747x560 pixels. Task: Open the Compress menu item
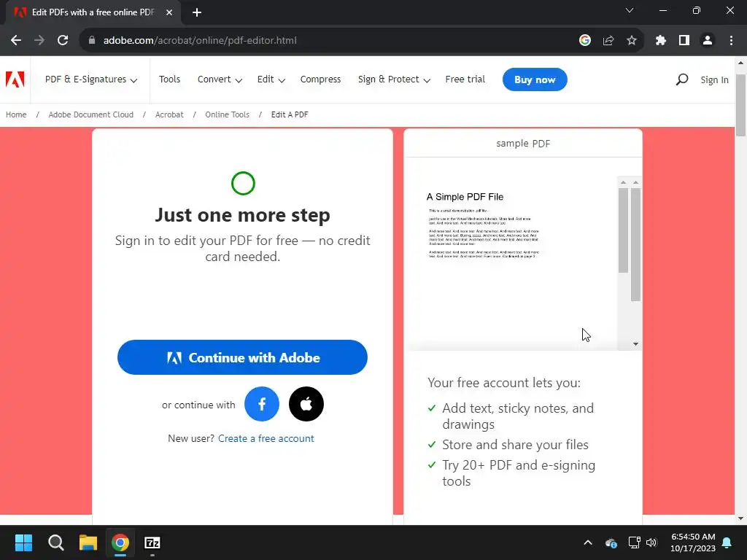pos(321,79)
